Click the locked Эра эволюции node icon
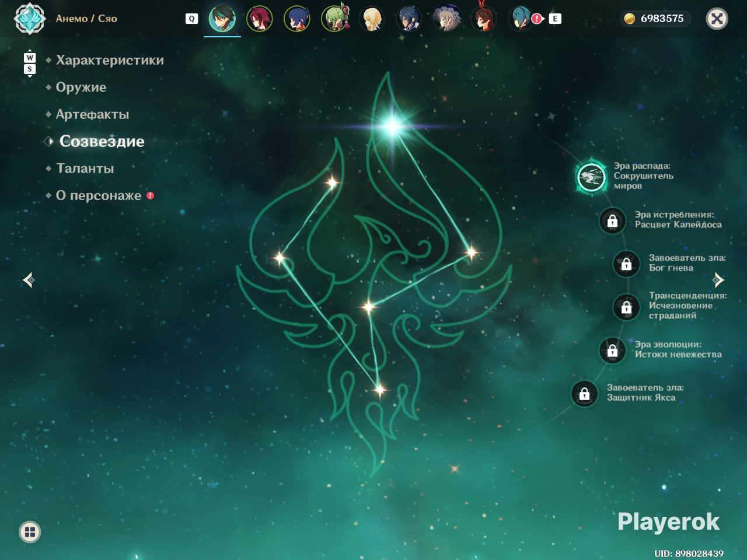 click(x=612, y=350)
